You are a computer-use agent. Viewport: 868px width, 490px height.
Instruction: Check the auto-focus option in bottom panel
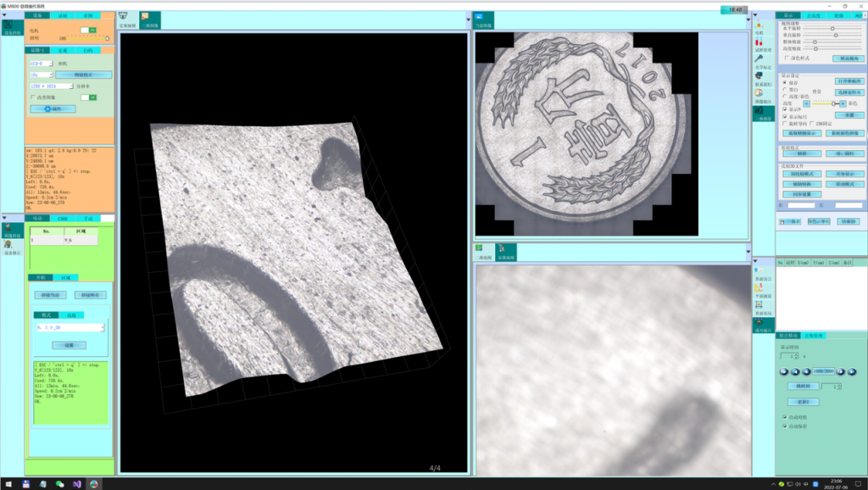(783, 416)
